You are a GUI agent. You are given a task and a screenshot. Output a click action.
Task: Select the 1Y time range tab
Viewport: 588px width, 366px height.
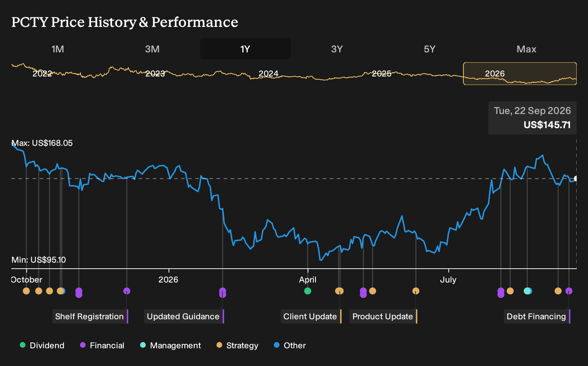[x=246, y=49]
